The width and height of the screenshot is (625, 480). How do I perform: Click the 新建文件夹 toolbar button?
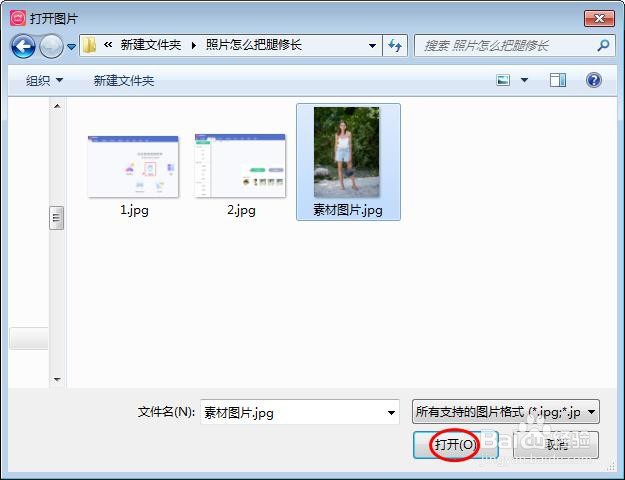click(x=124, y=81)
